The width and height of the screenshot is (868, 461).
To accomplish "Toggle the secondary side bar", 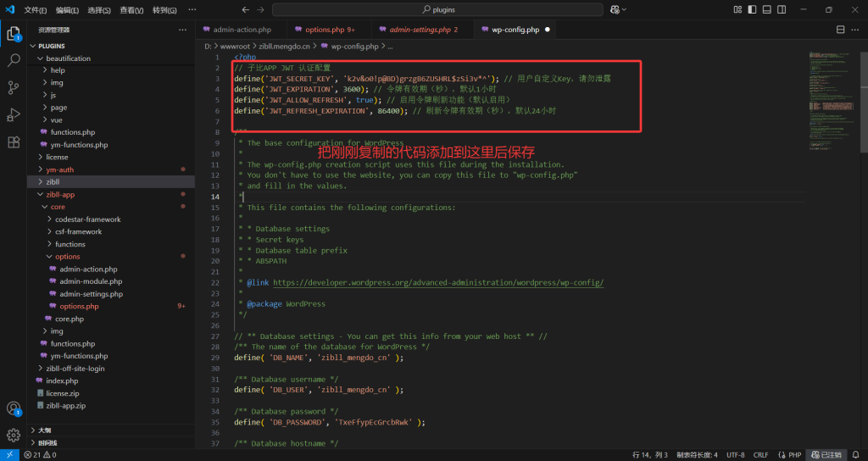I will click(781, 9).
